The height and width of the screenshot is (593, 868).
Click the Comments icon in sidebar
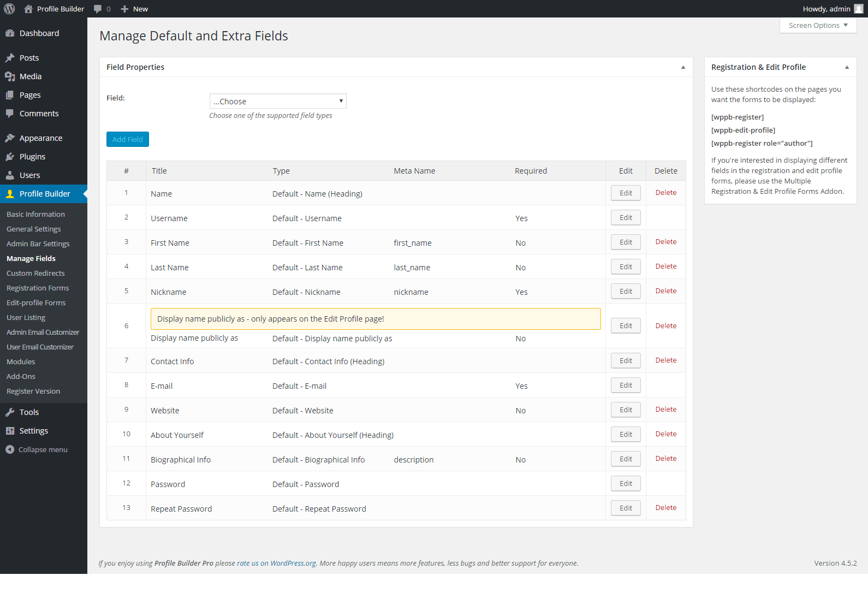click(x=10, y=114)
